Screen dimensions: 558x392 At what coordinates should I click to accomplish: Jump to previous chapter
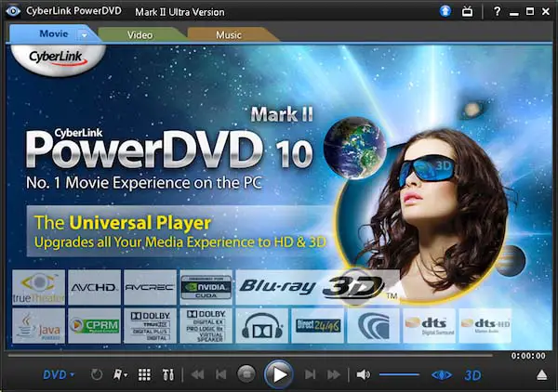point(221,374)
